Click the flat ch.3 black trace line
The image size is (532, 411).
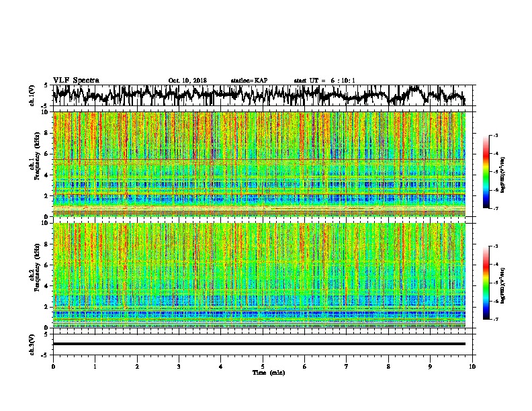click(x=259, y=344)
